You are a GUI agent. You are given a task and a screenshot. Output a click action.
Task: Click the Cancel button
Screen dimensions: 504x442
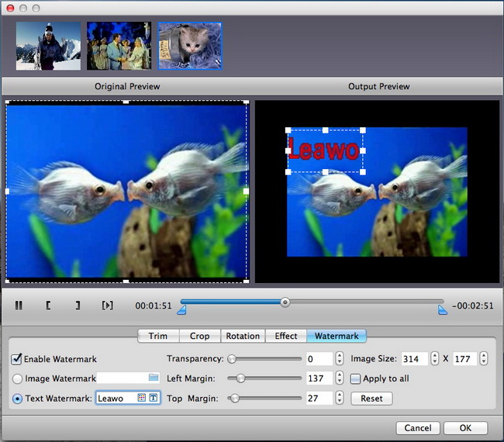[418, 428]
